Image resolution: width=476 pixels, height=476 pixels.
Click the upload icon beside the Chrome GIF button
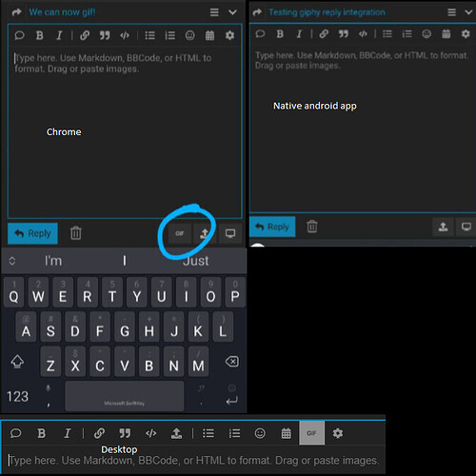tap(205, 233)
